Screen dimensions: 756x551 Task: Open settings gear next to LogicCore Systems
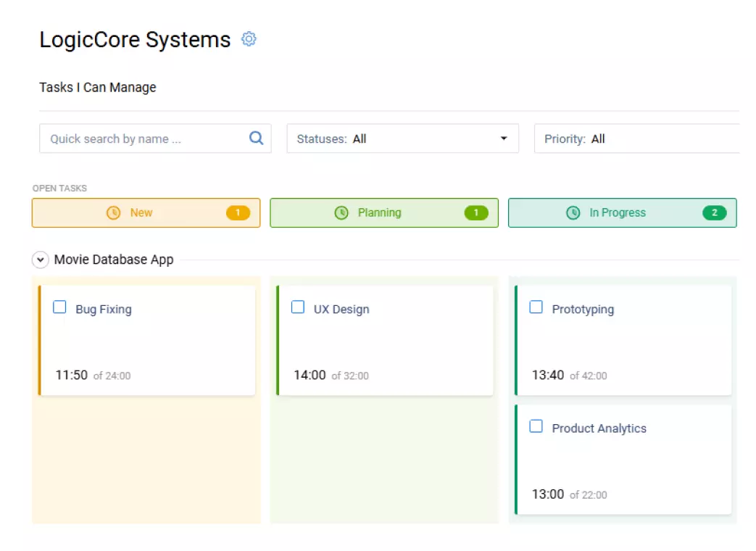pyautogui.click(x=249, y=39)
